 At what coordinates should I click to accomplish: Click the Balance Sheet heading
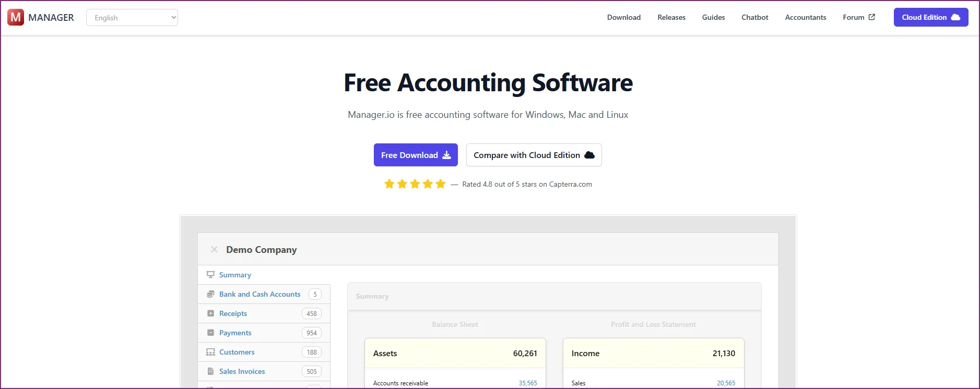tap(455, 324)
